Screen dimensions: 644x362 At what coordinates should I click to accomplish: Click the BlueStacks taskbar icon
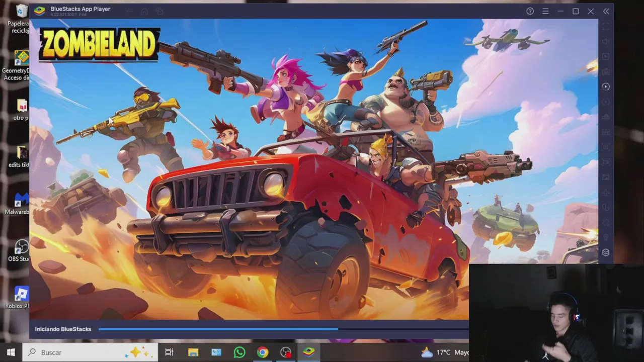(309, 352)
